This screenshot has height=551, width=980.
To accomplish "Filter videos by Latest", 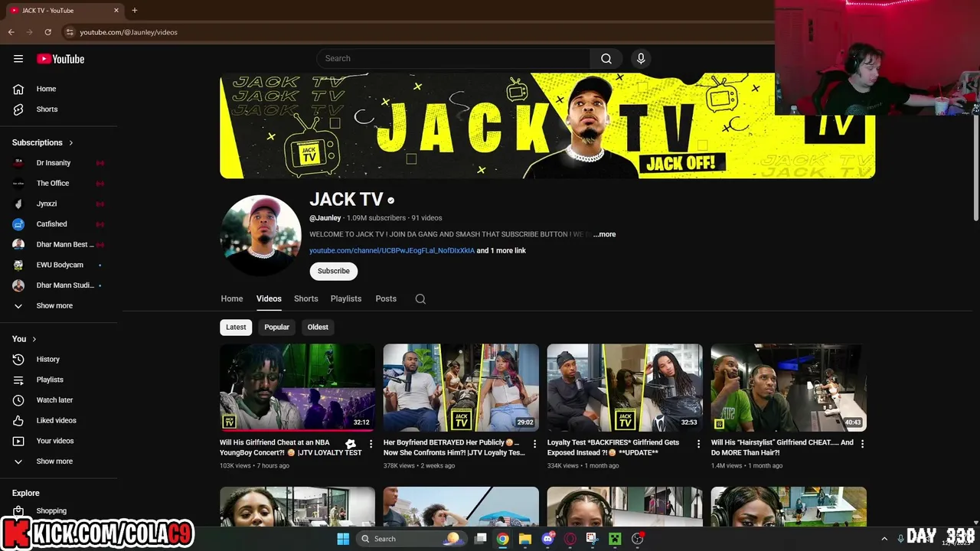I will [236, 327].
